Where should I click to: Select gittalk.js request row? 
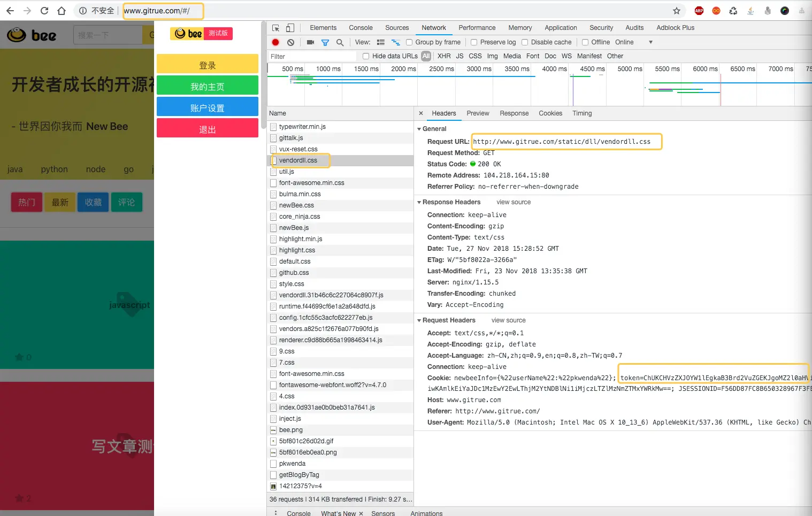[340, 138]
